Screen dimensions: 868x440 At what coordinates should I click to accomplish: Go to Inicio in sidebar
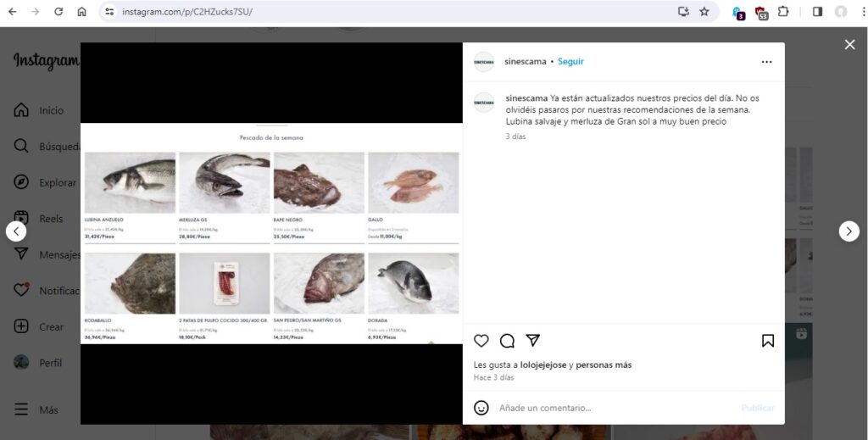[x=39, y=110]
